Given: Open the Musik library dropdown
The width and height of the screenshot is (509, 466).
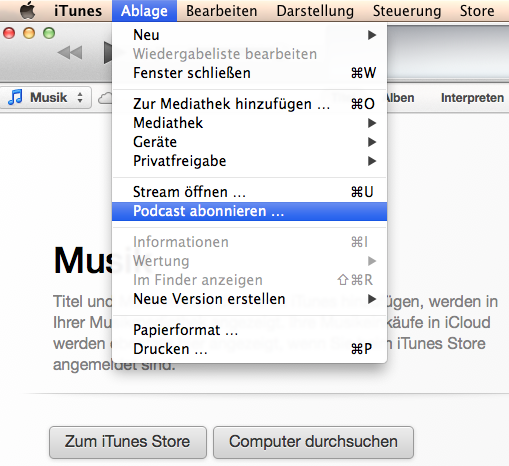Looking at the screenshot, I should click(46, 98).
